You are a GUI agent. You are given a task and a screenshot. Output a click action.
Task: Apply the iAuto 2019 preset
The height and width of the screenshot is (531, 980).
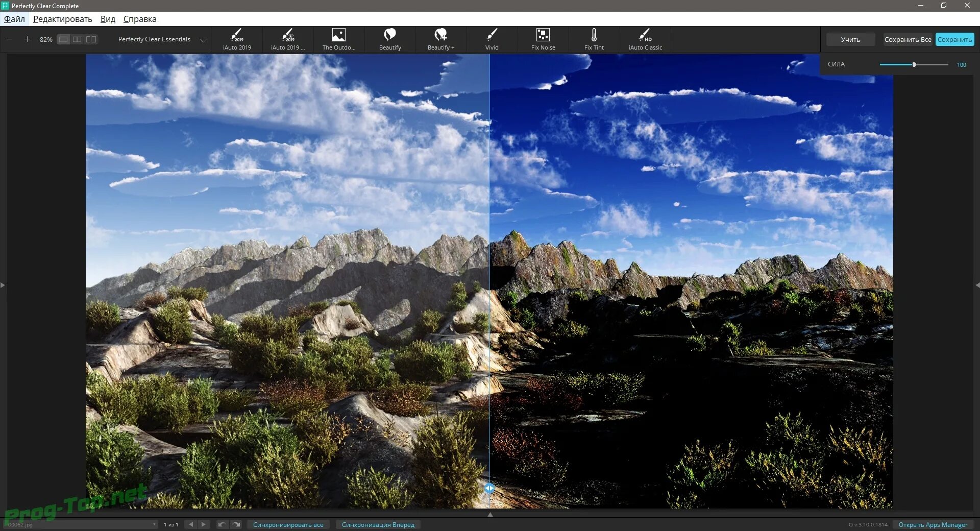[x=237, y=39]
